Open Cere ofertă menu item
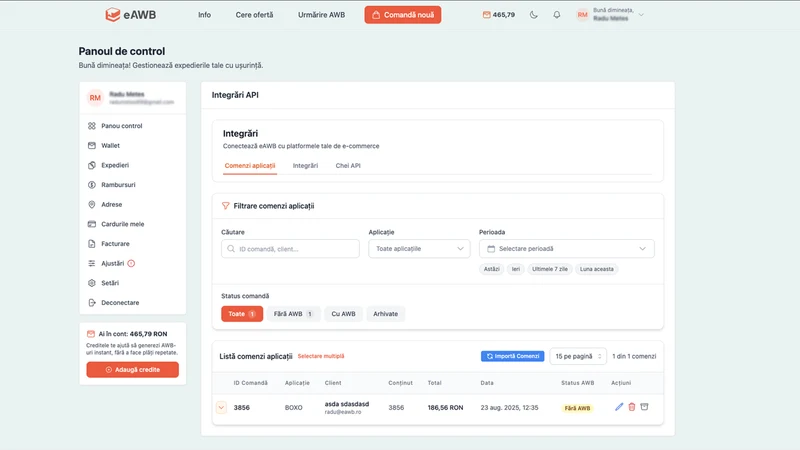The image size is (800, 450). pyautogui.click(x=254, y=15)
